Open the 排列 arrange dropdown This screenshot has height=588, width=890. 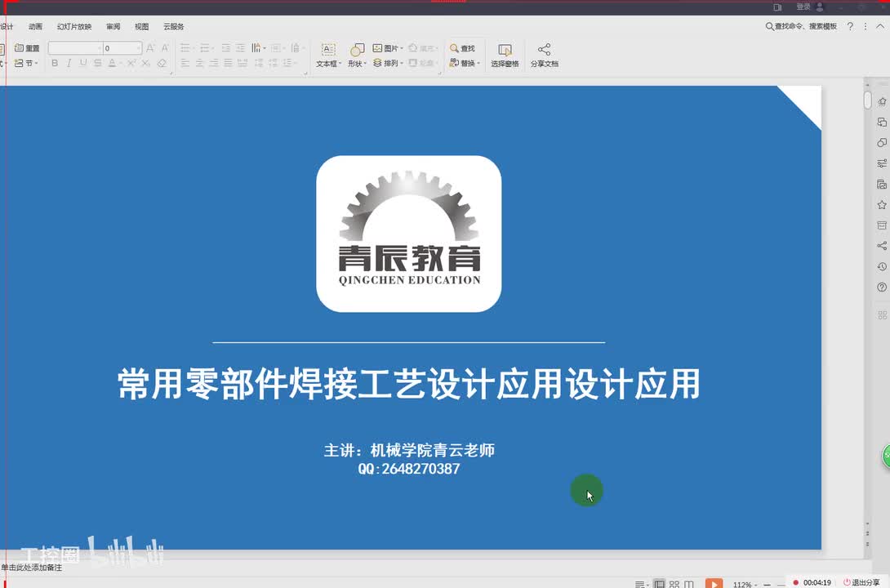click(388, 63)
